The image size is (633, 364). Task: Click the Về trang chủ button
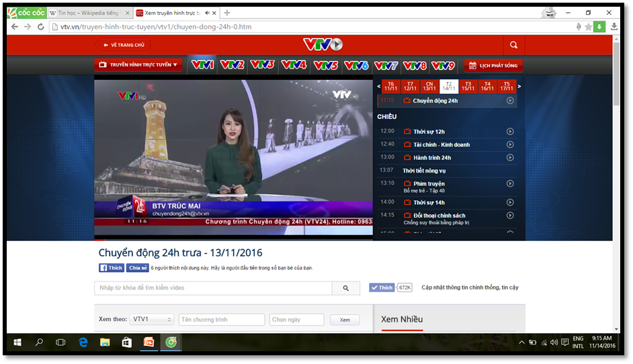(x=123, y=45)
